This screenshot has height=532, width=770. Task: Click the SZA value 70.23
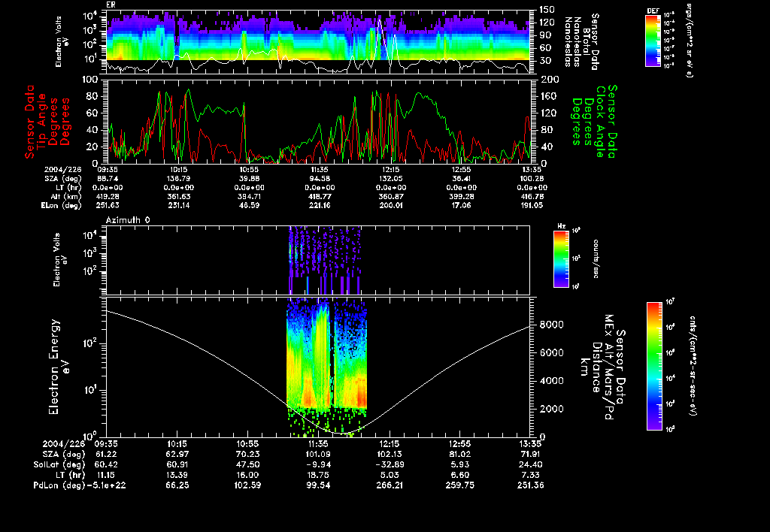point(248,454)
